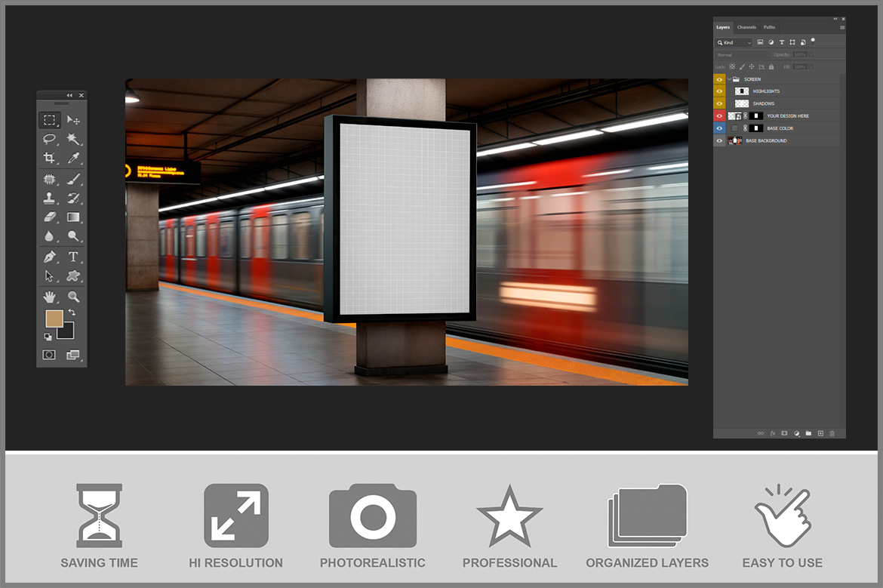The height and width of the screenshot is (588, 883).
Task: Select the BASE COLOR layer by name
Action: (780, 128)
